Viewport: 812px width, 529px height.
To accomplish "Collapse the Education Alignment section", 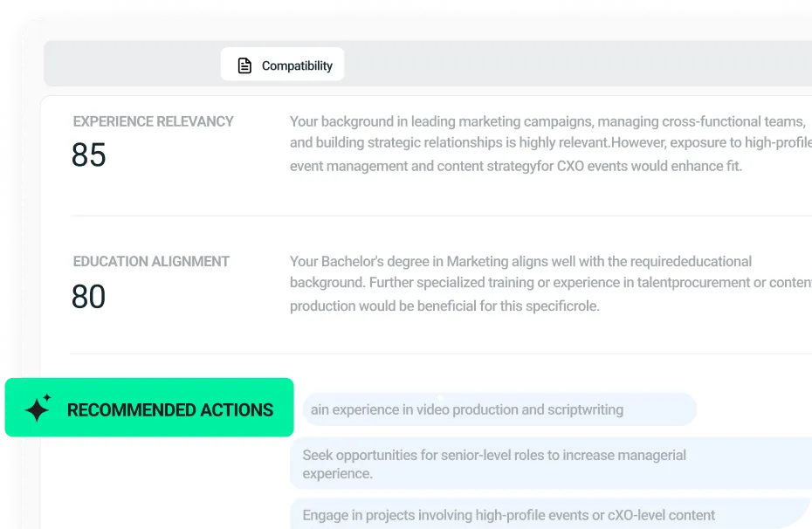I will (151, 261).
